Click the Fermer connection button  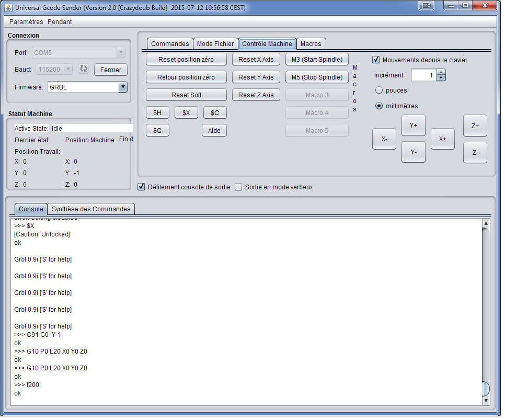[112, 70]
